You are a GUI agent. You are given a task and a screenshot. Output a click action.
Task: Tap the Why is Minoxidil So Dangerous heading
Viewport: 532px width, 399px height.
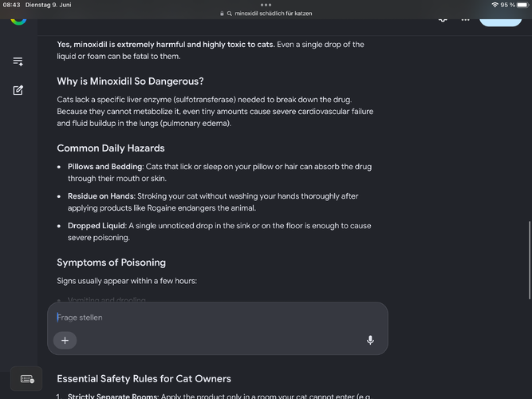[x=130, y=81]
